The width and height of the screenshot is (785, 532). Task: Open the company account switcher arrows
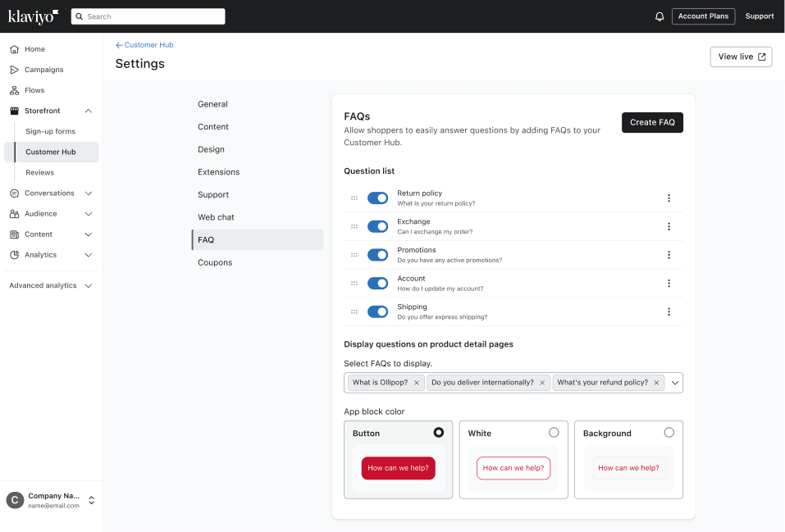92,500
